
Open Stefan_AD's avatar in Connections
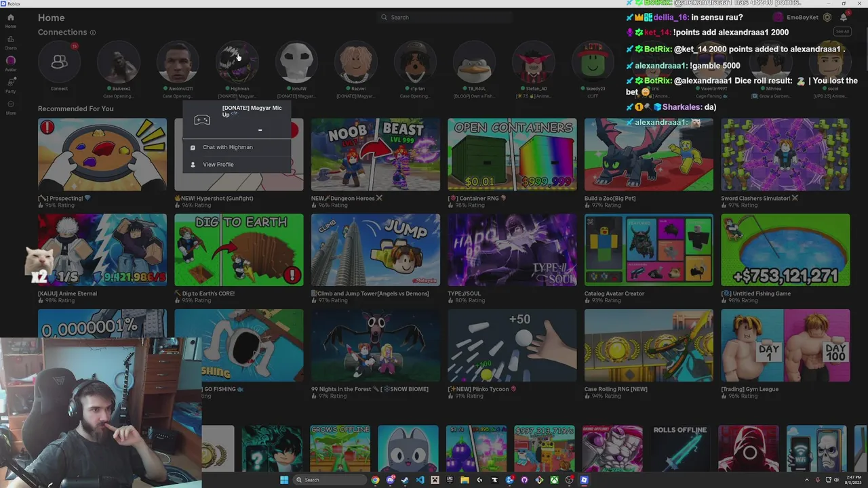coord(534,62)
